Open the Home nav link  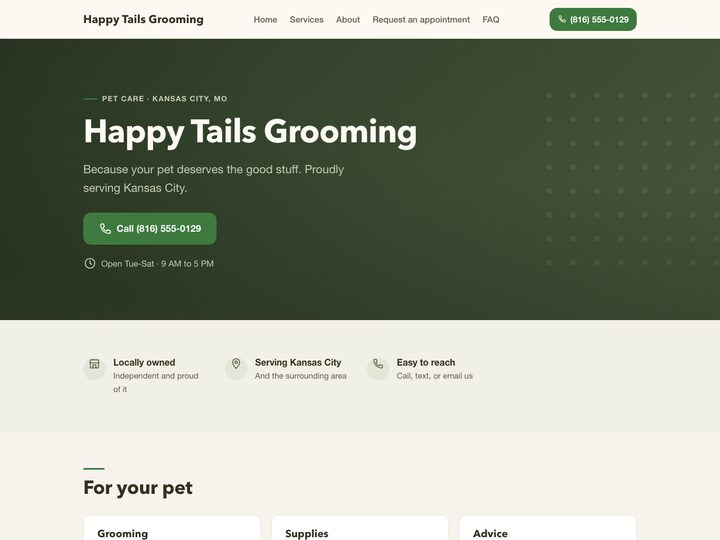coord(265,20)
